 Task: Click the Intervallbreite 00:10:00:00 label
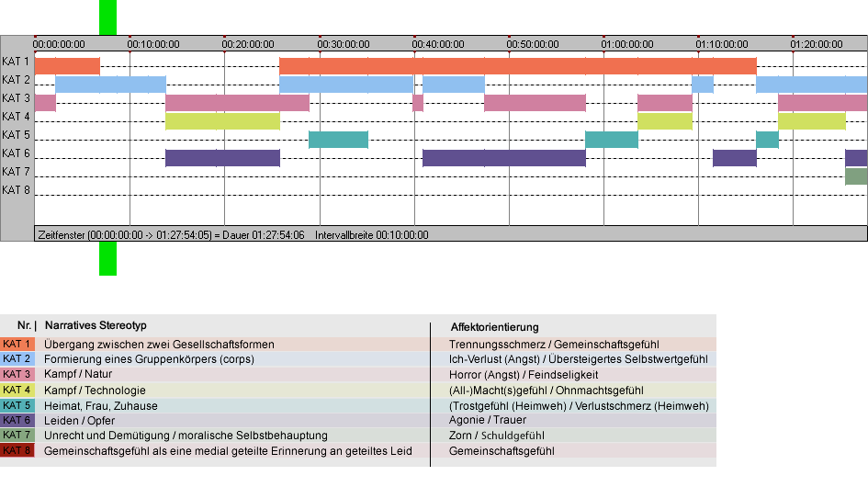tap(372, 235)
